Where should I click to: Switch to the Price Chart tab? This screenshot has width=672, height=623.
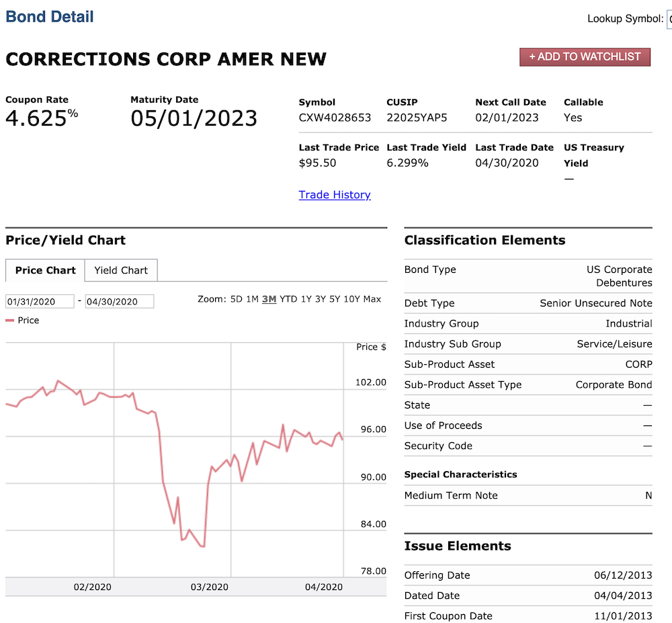tap(45, 270)
